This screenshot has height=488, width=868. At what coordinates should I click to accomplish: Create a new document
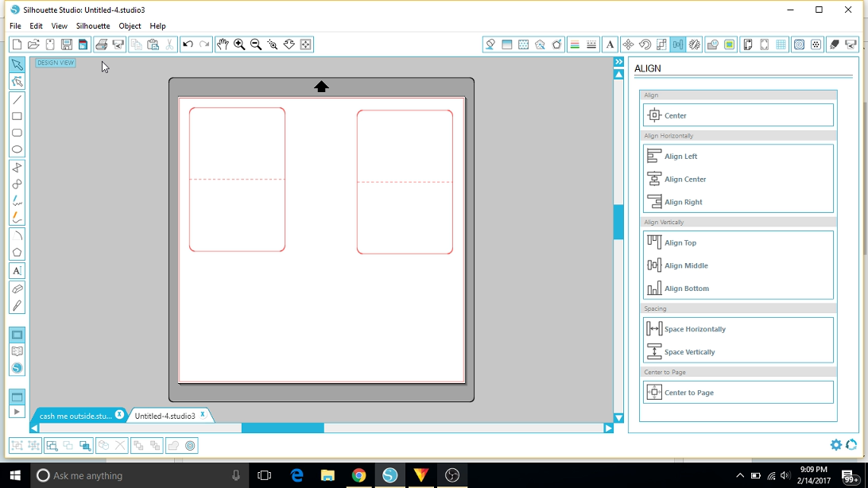(x=17, y=45)
